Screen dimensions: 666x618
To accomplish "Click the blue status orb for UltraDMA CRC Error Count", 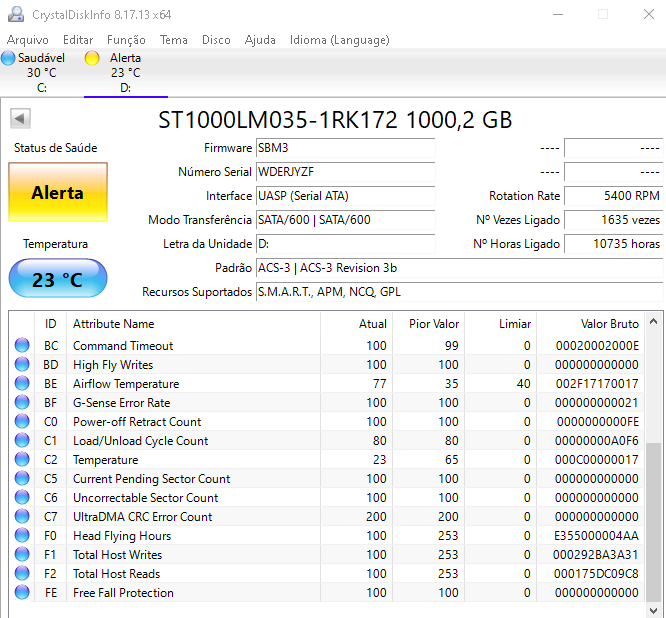I will [x=22, y=516].
